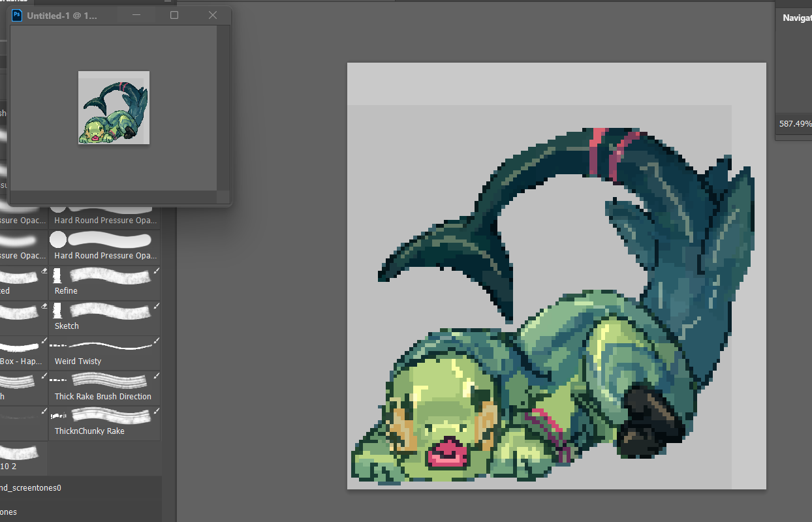Screen dimensions: 812x522
Task: Select Hard Round Pressure Opa brush directly above Refine
Action: tap(104, 247)
